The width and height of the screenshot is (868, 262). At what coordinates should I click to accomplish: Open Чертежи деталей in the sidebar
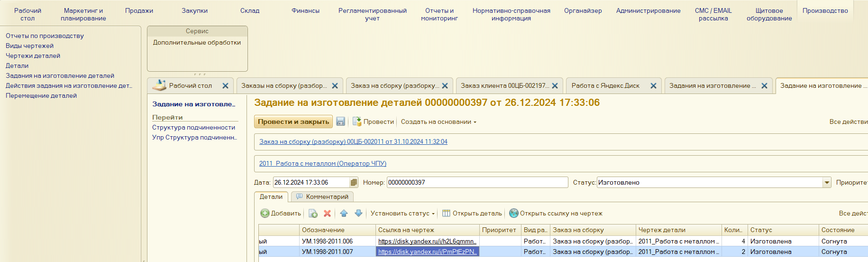(33, 56)
